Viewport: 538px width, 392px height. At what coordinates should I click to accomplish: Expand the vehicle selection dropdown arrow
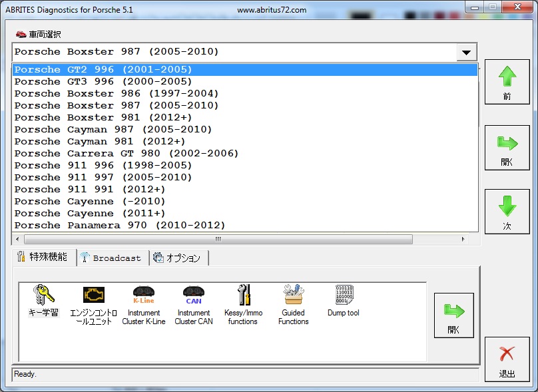[466, 53]
